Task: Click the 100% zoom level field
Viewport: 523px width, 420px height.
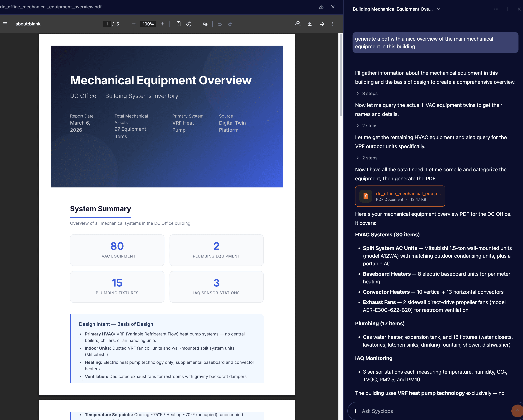Action: (x=148, y=24)
